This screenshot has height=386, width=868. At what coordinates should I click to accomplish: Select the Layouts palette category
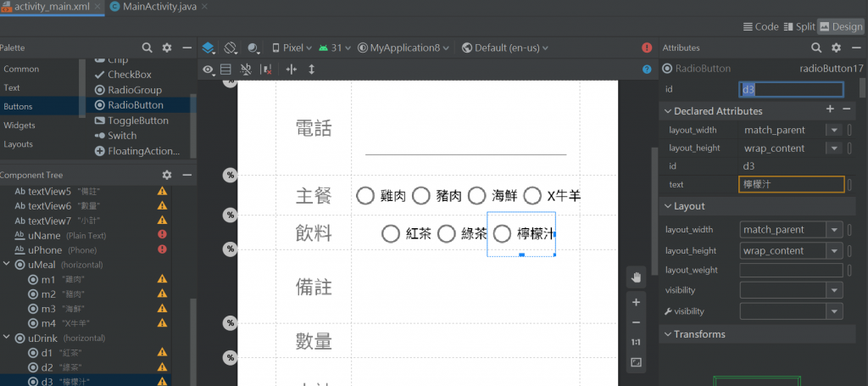pos(19,144)
